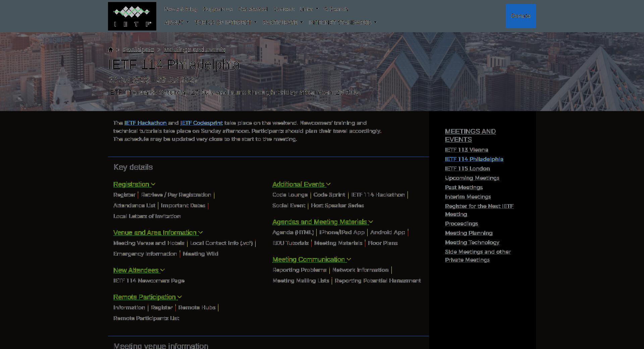Open News & blog page
Image resolution: width=644 pixels, height=349 pixels.
[181, 9]
